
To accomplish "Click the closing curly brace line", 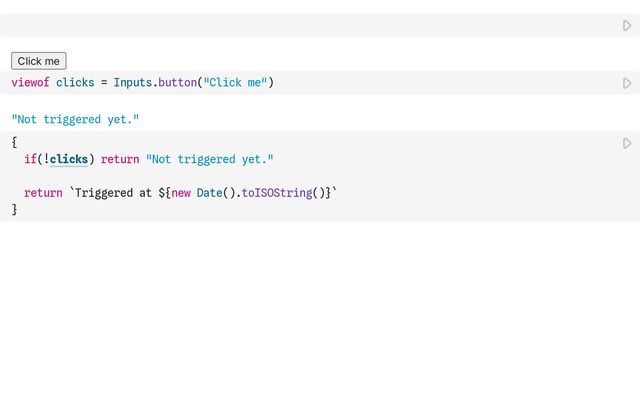I will [x=14, y=209].
